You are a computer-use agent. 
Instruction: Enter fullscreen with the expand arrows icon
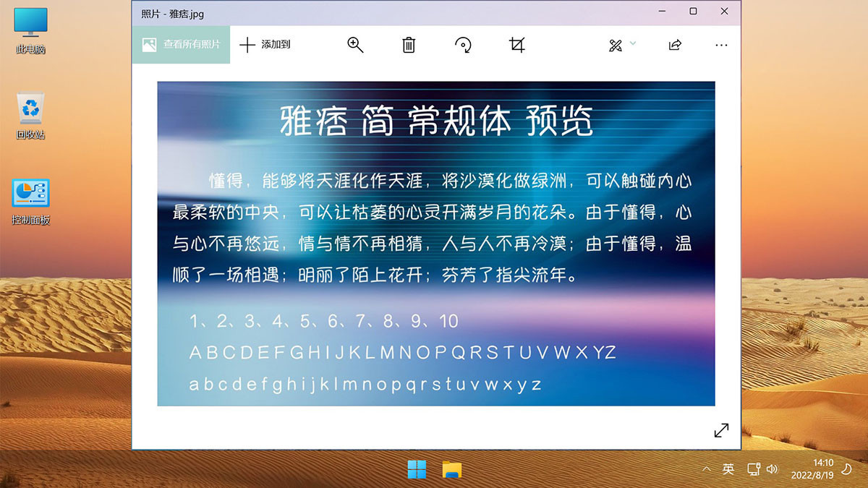(x=721, y=430)
